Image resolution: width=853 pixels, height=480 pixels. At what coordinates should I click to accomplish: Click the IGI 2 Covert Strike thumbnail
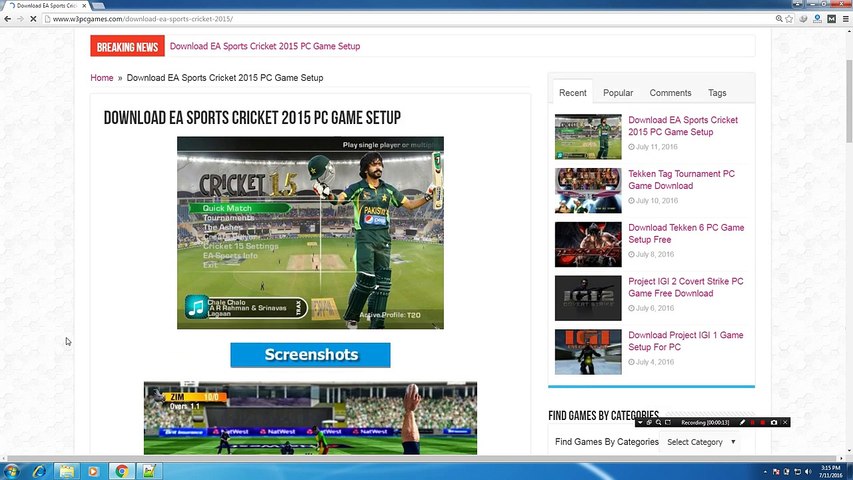[588, 298]
